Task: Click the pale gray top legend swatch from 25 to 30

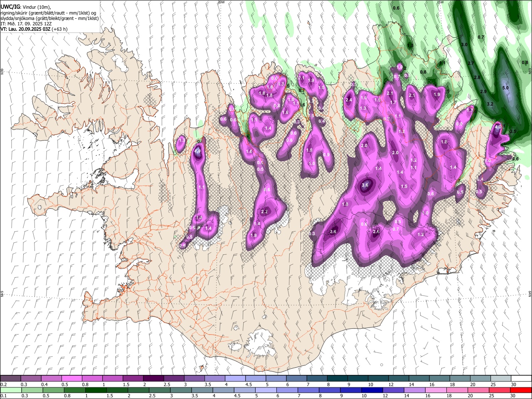Action: click(500, 379)
